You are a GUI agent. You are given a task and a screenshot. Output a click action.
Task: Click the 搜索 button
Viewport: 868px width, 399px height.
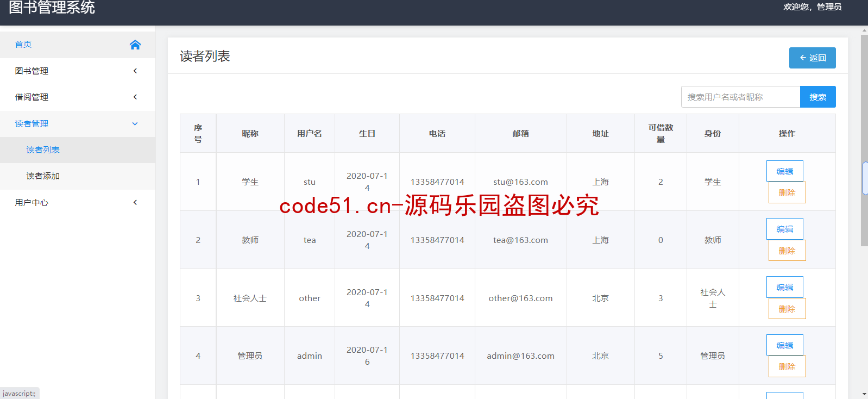tap(817, 97)
